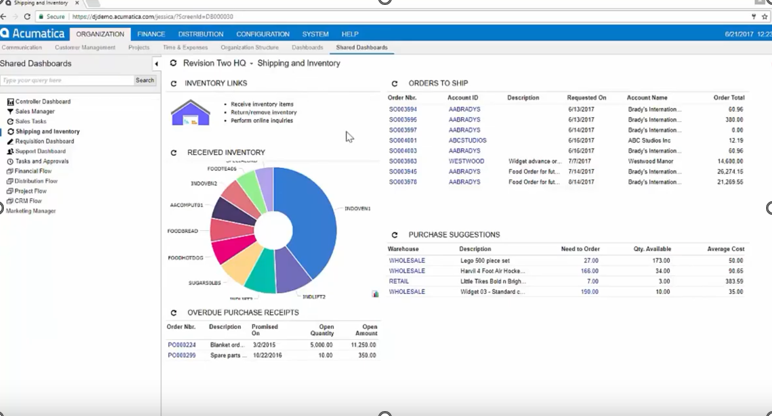
Task: Go back using the browser back arrow
Action: click(x=4, y=16)
